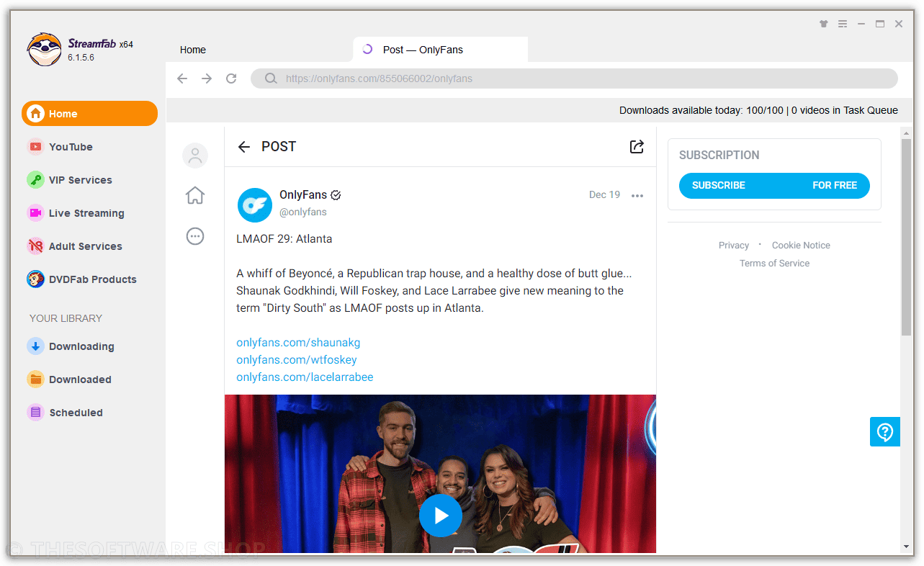Go back in browser history
The width and height of the screenshot is (924, 566).
(x=182, y=78)
